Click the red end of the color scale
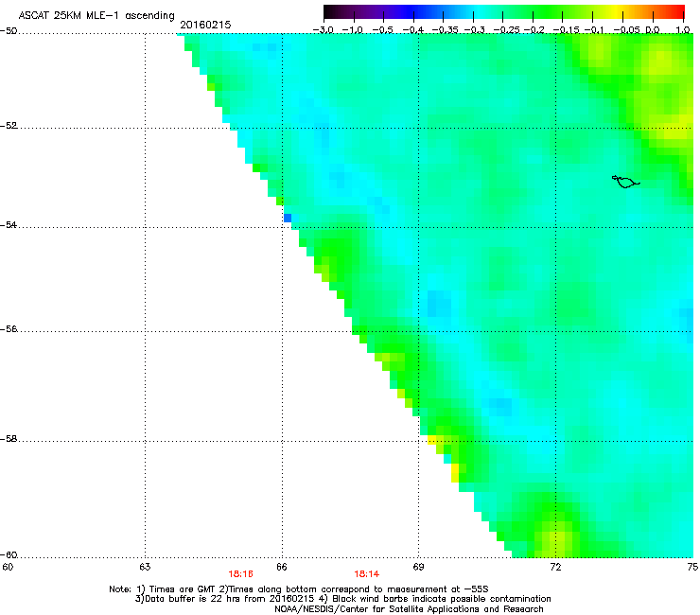 pyautogui.click(x=676, y=11)
